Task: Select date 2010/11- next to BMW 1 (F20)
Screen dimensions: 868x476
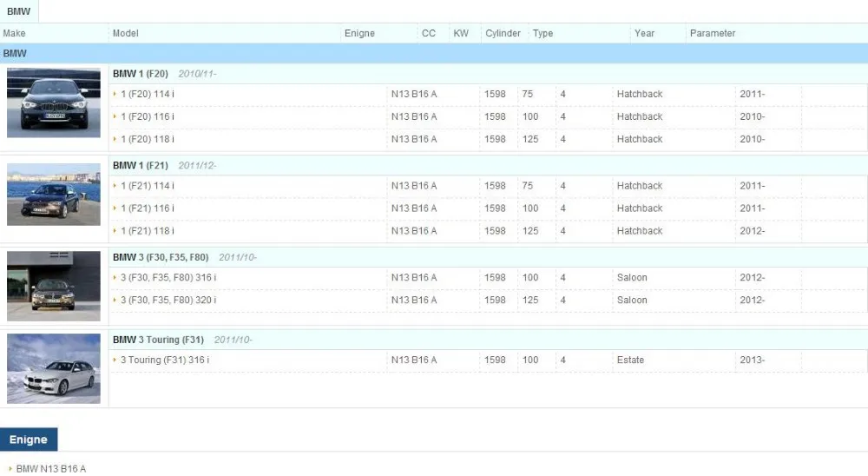Action: pyautogui.click(x=197, y=74)
